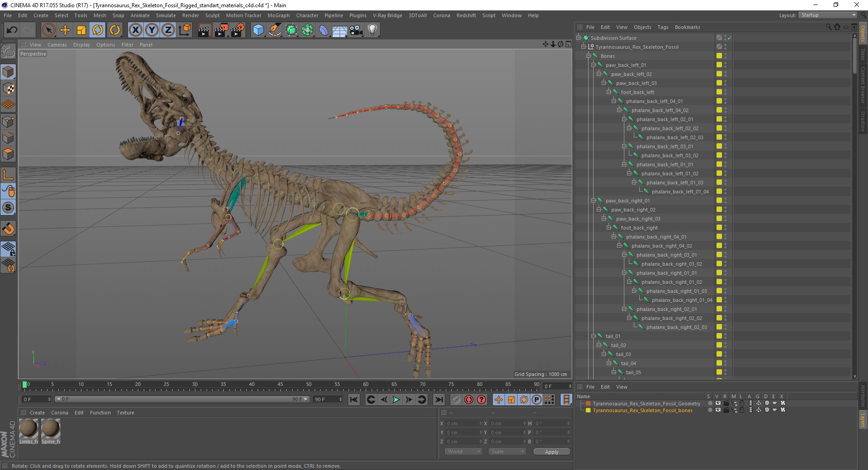Toggle visibility dots of Bones object
The width and height of the screenshot is (868, 470).
[x=725, y=56]
